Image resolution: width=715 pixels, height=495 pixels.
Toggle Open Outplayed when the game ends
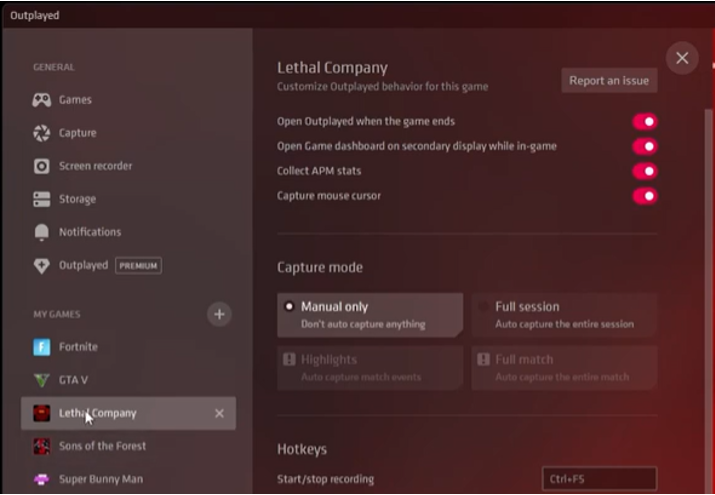pyautogui.click(x=644, y=122)
